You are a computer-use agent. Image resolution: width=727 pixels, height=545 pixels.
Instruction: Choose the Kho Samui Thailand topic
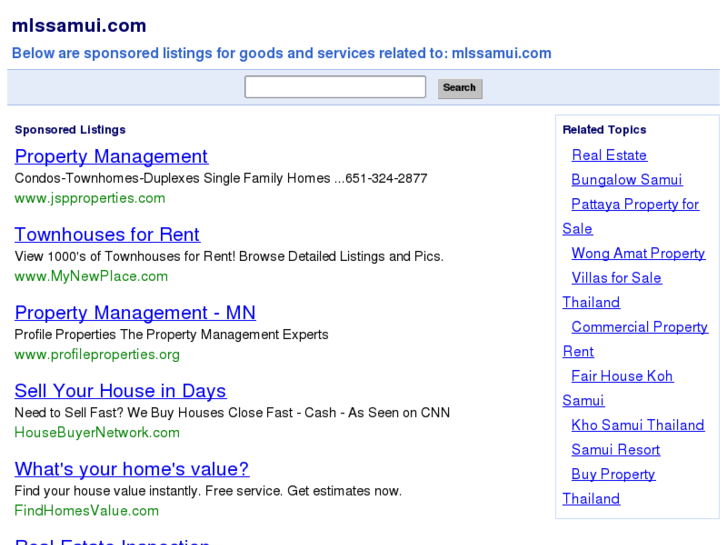pyautogui.click(x=638, y=425)
